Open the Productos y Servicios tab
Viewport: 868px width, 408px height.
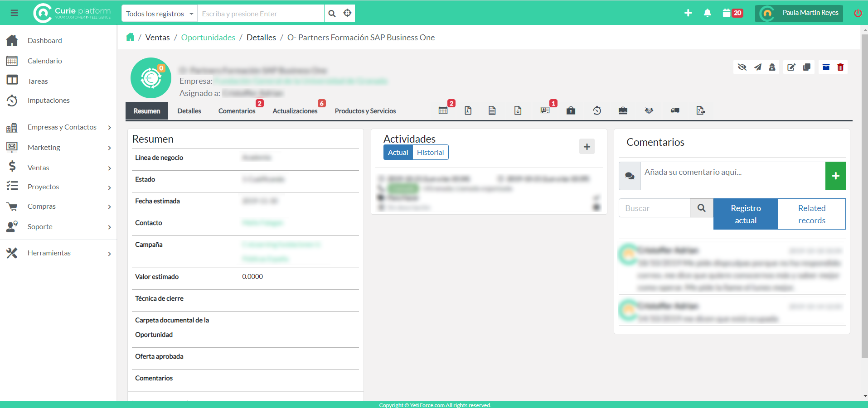[365, 111]
